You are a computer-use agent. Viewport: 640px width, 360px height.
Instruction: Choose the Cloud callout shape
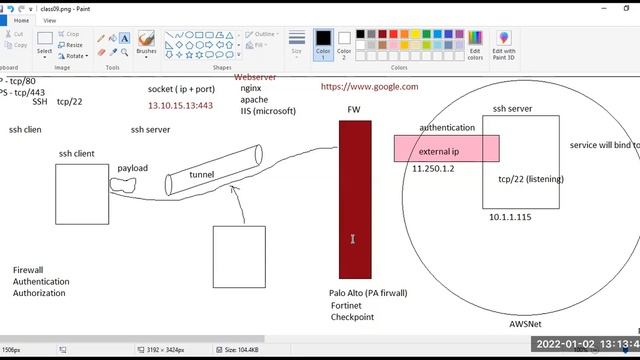pos(229,55)
